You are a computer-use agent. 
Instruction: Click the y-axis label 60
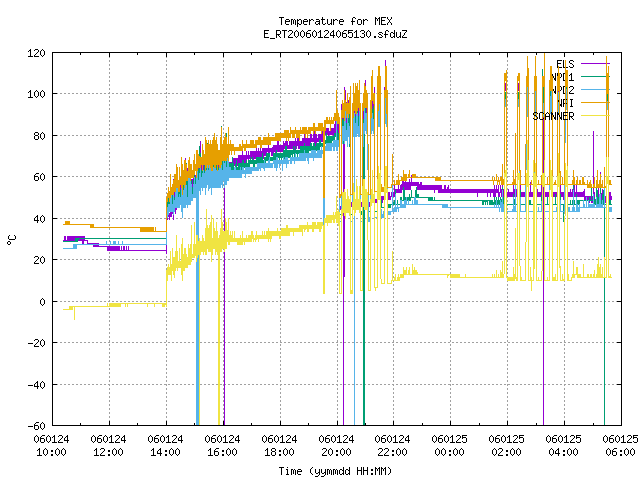coord(39,178)
